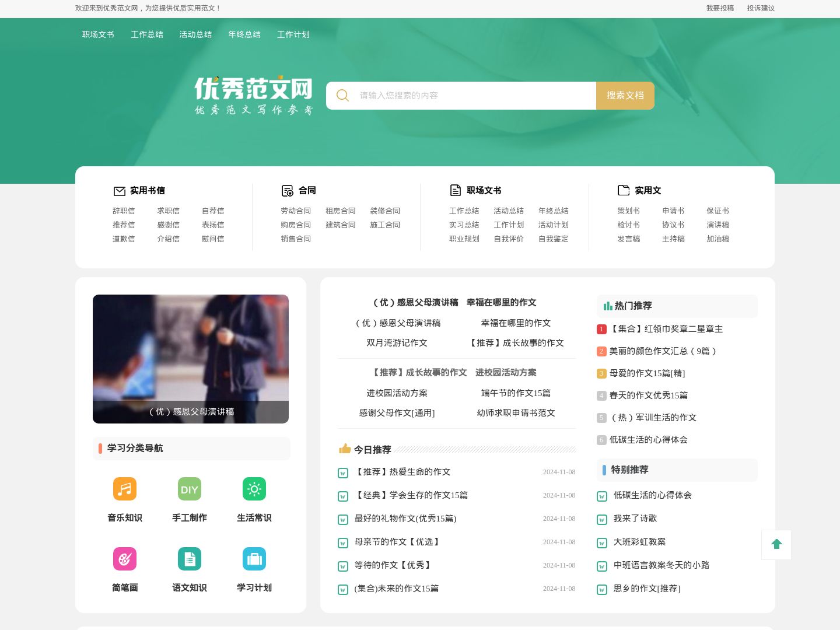
Task: Open 双月湾游记作文 article
Action: 397,343
